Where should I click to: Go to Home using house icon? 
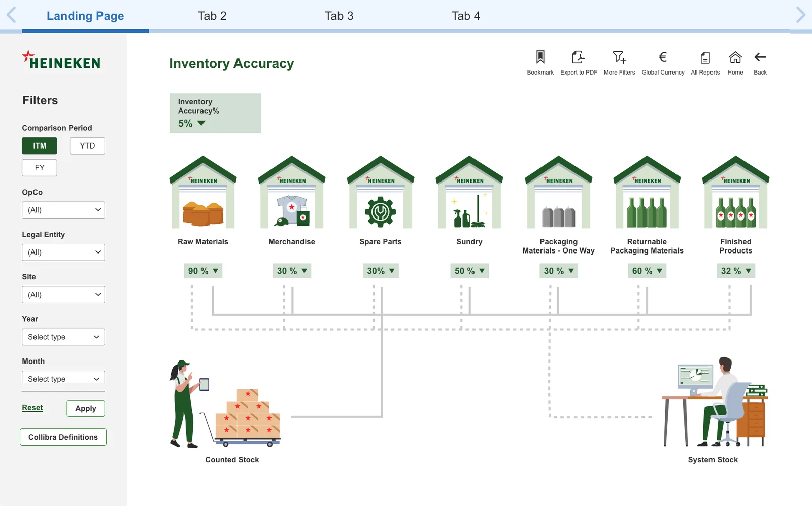tap(735, 57)
